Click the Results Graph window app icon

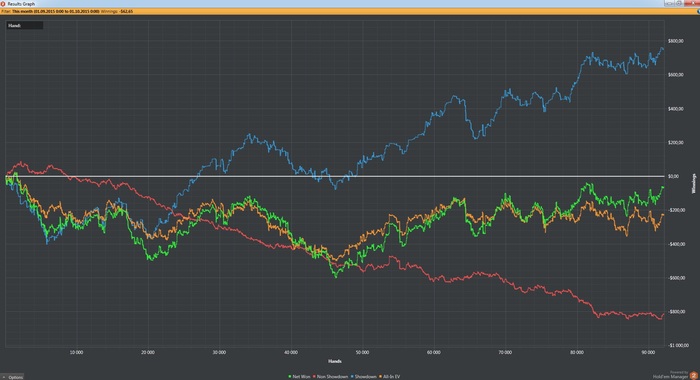coord(3,3)
